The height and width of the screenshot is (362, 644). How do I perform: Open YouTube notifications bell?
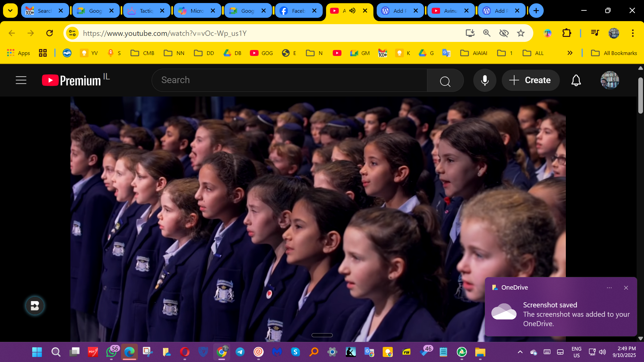coord(576,80)
